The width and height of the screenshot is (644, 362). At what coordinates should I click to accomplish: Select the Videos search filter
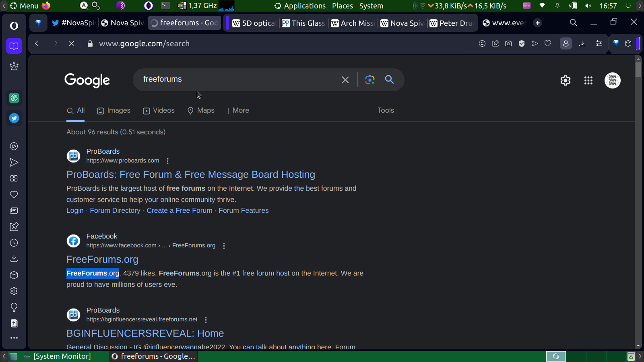(x=159, y=111)
